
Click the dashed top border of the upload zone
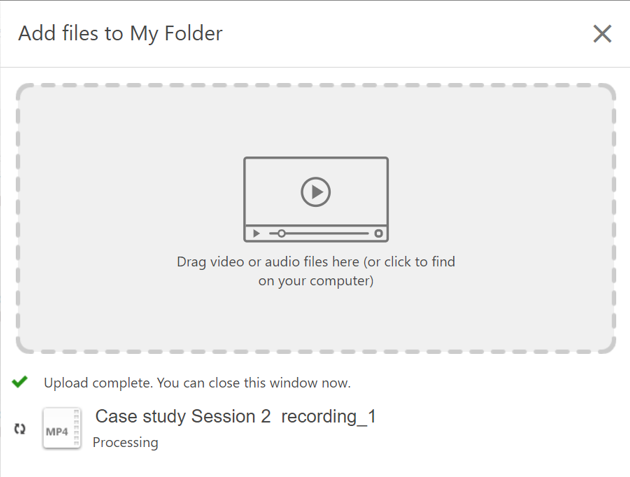pos(316,86)
